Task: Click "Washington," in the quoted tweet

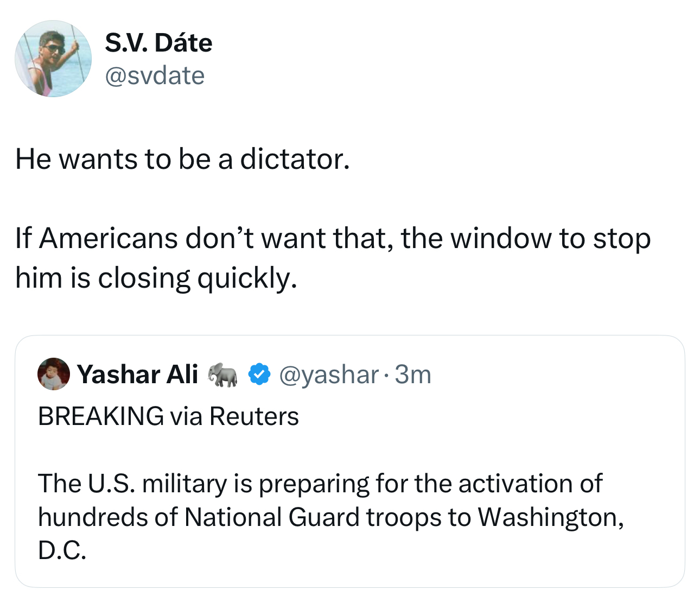Action: coord(550,517)
